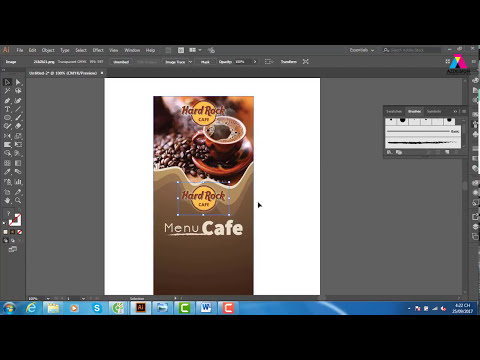Screen dimensions: 480x360
Task: Open Illustrator from the Windows taskbar
Action: click(140, 308)
